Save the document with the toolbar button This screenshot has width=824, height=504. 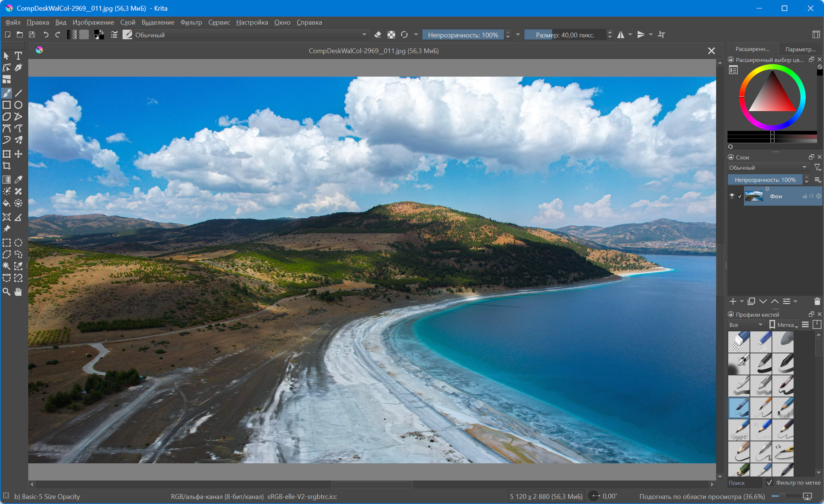click(32, 35)
